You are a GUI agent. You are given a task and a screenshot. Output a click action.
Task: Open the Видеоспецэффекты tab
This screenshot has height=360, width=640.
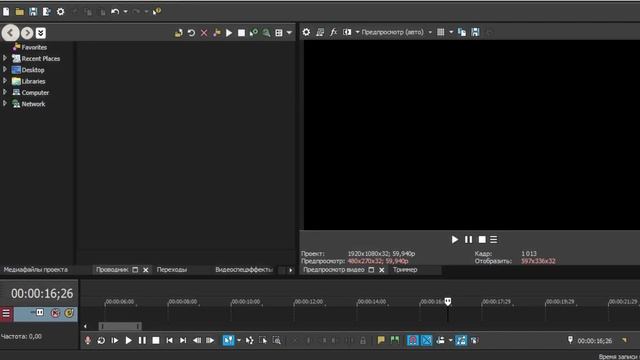pyautogui.click(x=244, y=270)
